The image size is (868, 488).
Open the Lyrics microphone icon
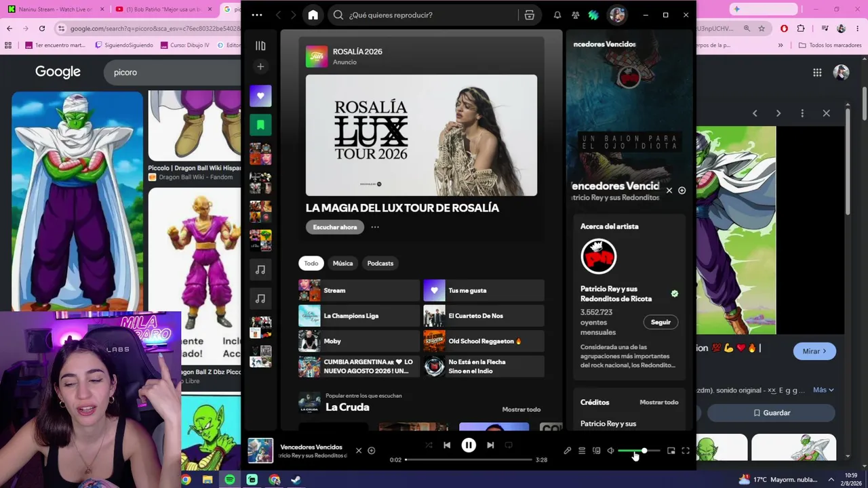pos(568,451)
